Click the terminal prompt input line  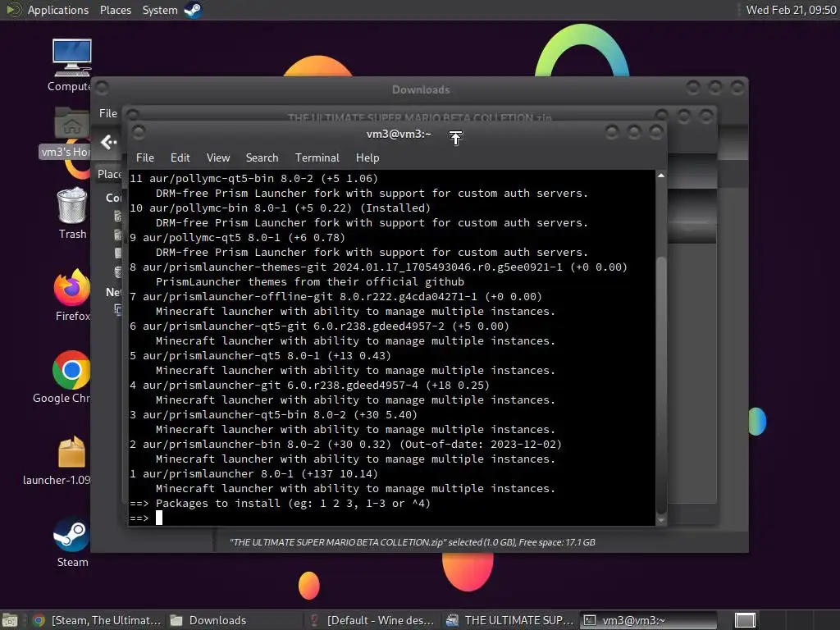[x=391, y=518]
